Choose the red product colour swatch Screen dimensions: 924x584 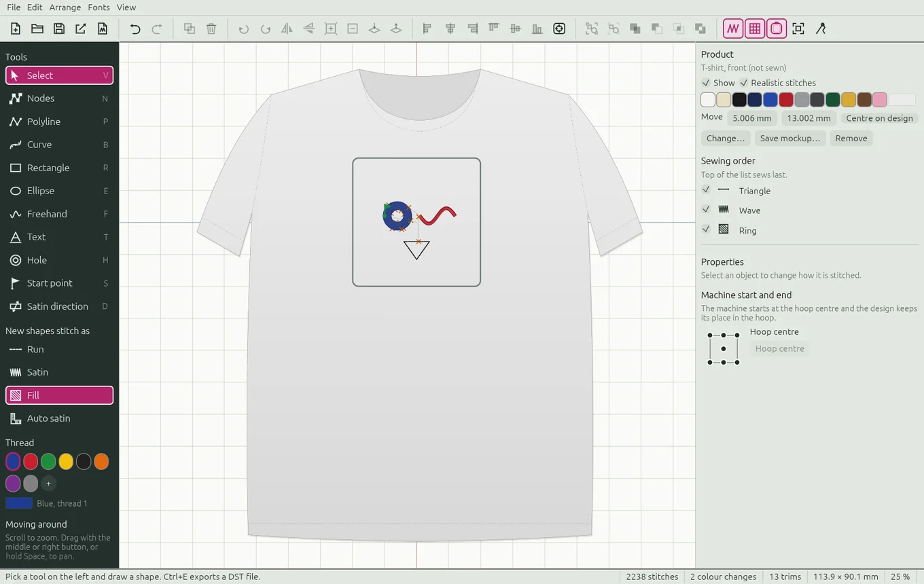786,100
